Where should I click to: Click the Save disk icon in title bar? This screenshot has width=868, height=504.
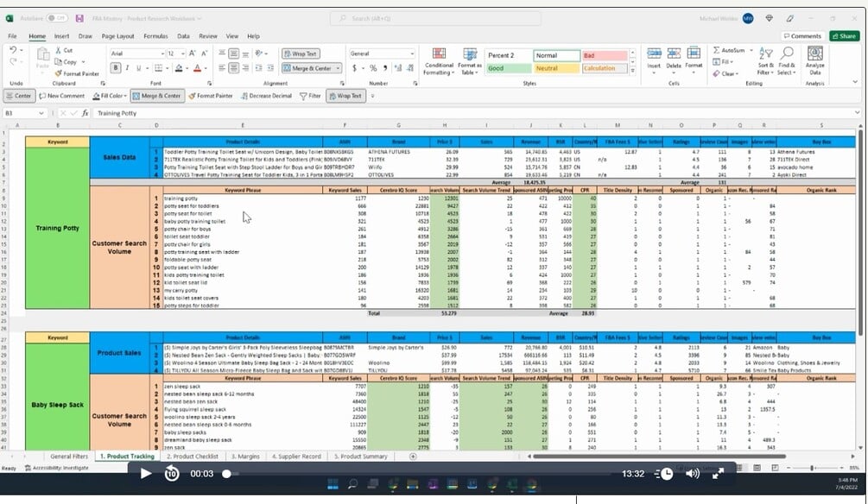pyautogui.click(x=79, y=18)
